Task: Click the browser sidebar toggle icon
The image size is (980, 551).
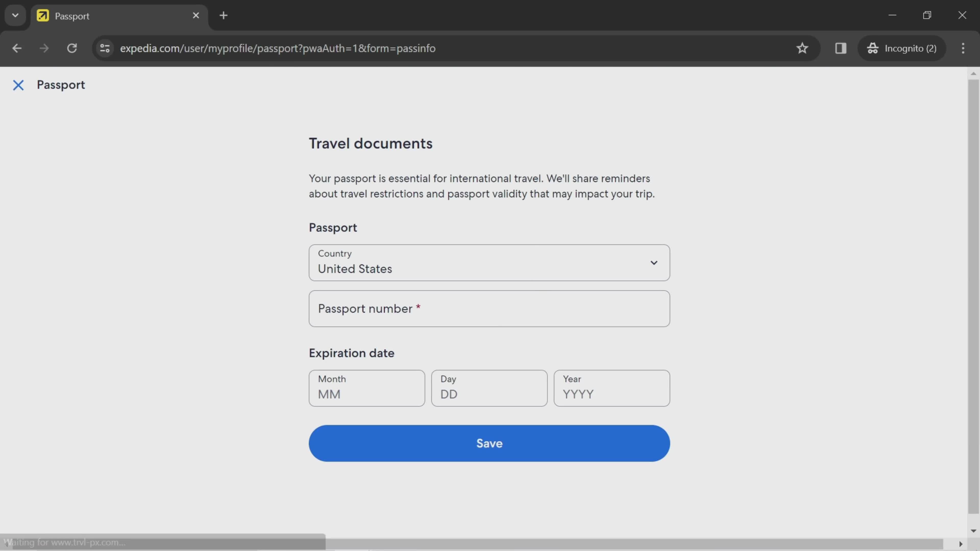Action: click(841, 48)
